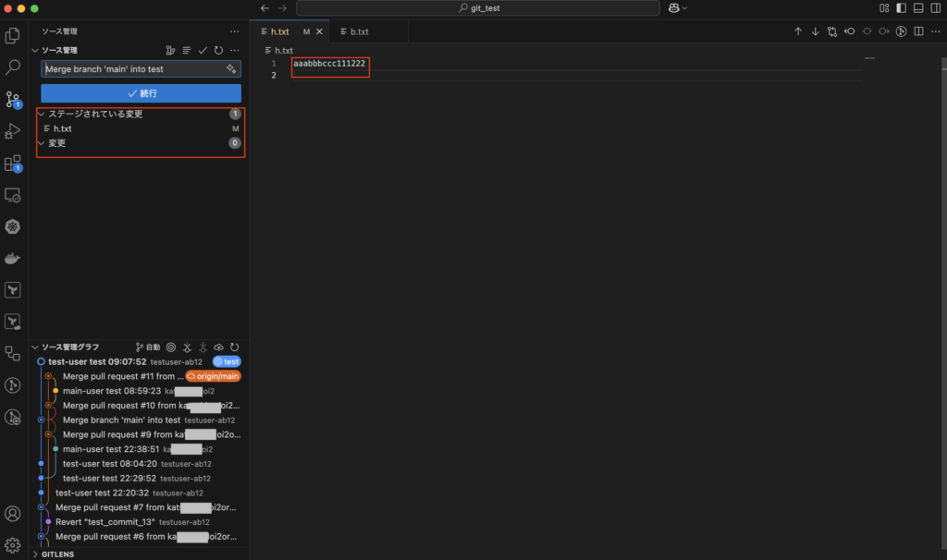Go back with the navigation arrow

click(264, 7)
